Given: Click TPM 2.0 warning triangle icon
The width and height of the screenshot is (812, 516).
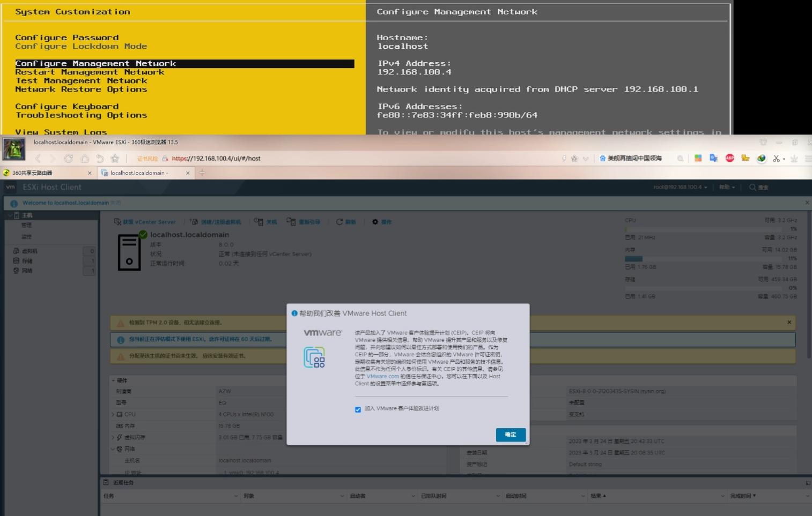Looking at the screenshot, I should coord(121,323).
